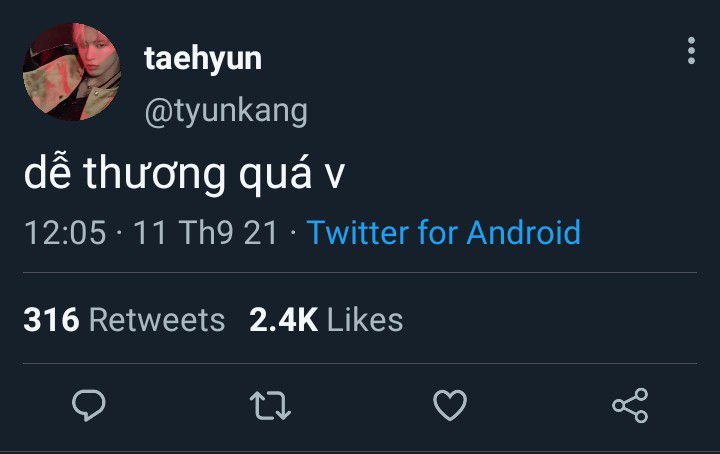
Task: Click the bold 316 retweet count number
Action: (51, 319)
